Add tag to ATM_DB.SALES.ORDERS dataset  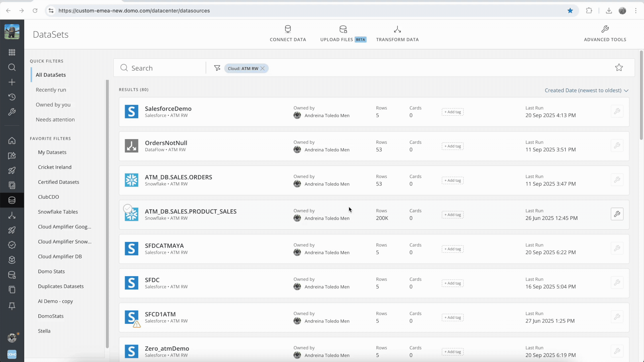click(452, 180)
